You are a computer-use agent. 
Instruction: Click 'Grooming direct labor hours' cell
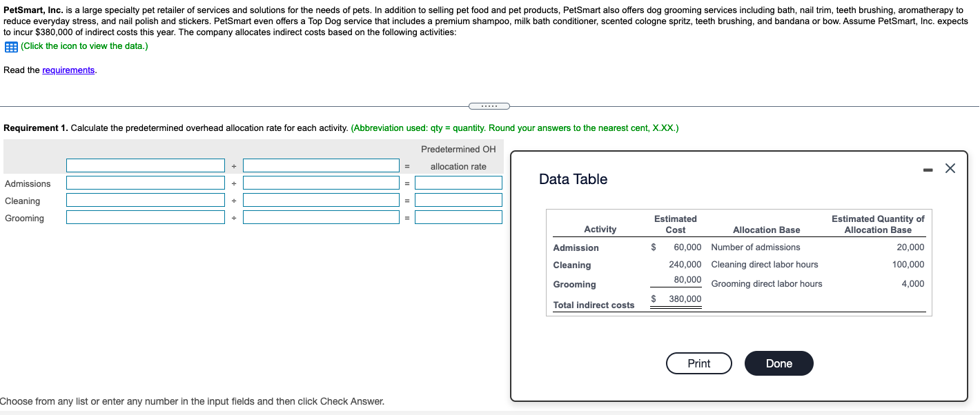767,284
